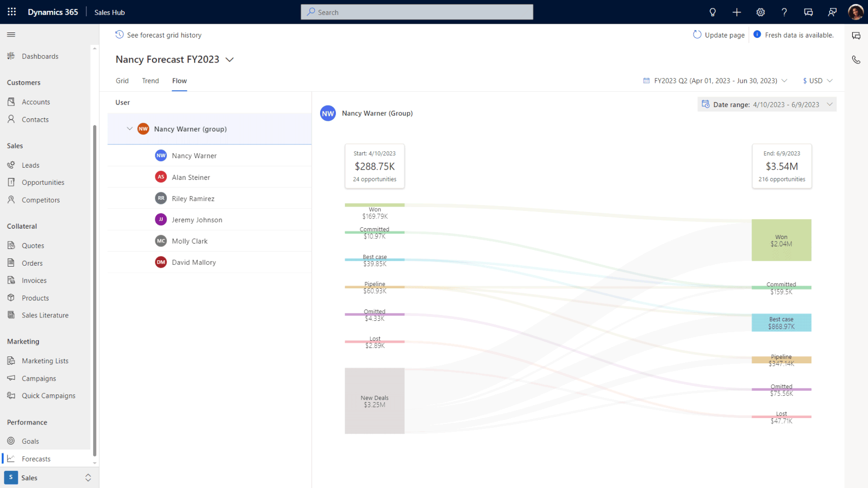Screen dimensions: 868x488
Task: Open the Opportunities page
Action: (43, 182)
